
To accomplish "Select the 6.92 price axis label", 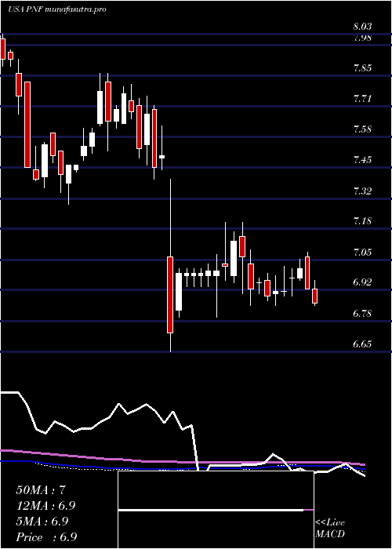I will (362, 282).
